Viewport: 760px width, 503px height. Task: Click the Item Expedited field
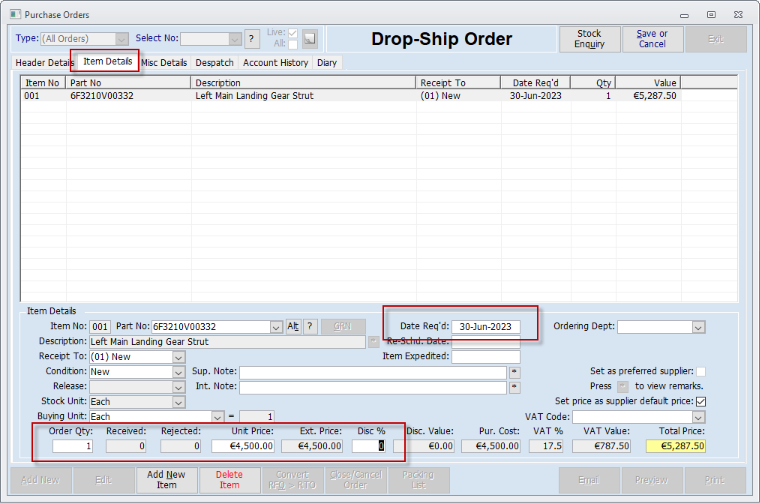[486, 357]
